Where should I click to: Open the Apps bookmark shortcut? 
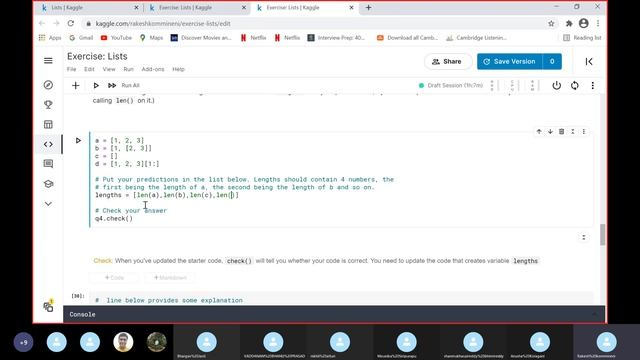(50, 38)
